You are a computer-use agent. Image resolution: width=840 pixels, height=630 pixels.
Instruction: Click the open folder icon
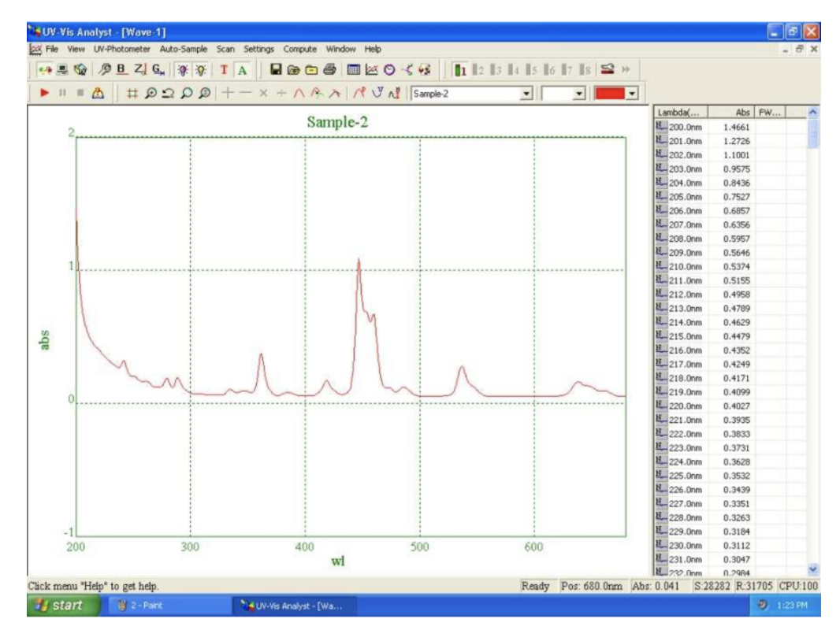click(x=293, y=70)
